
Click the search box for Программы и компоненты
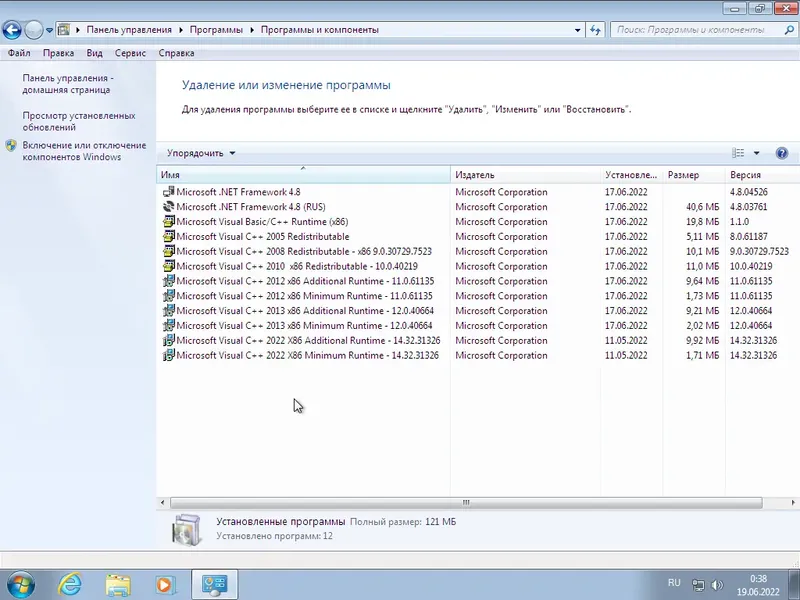pyautogui.click(x=696, y=30)
